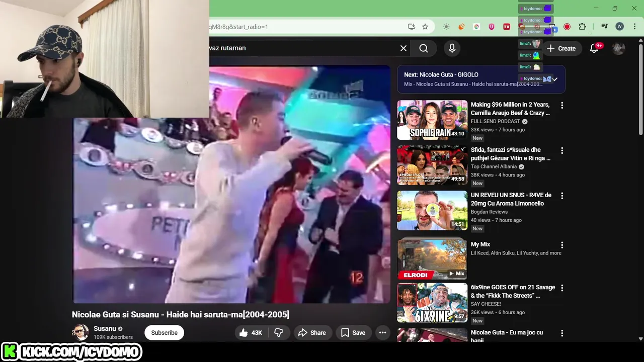Open more actions ellipsis under video
The width and height of the screenshot is (644, 362).
click(x=382, y=333)
